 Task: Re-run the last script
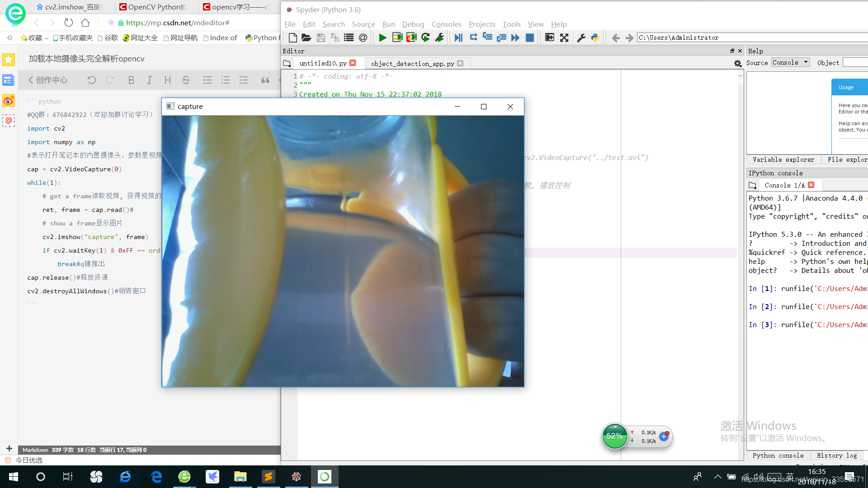[x=425, y=38]
